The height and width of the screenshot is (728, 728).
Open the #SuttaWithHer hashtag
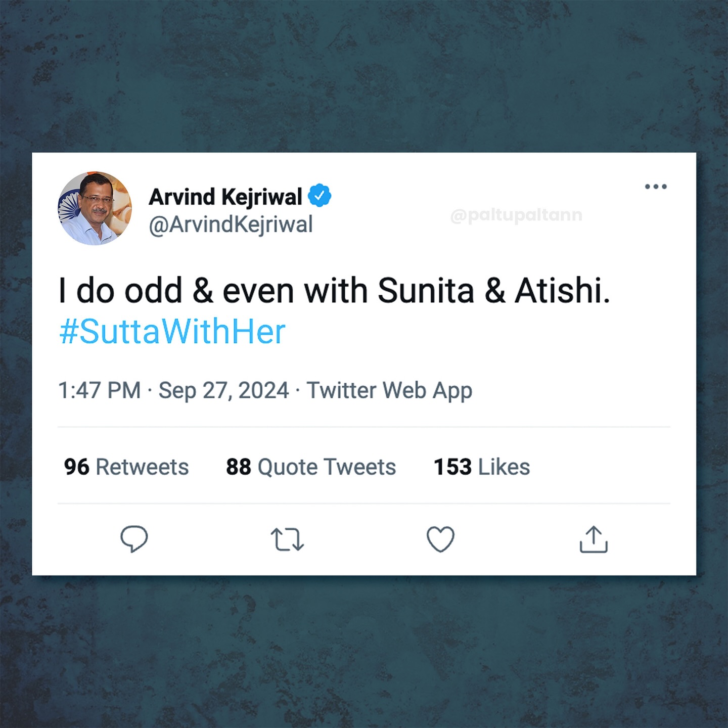tap(172, 332)
